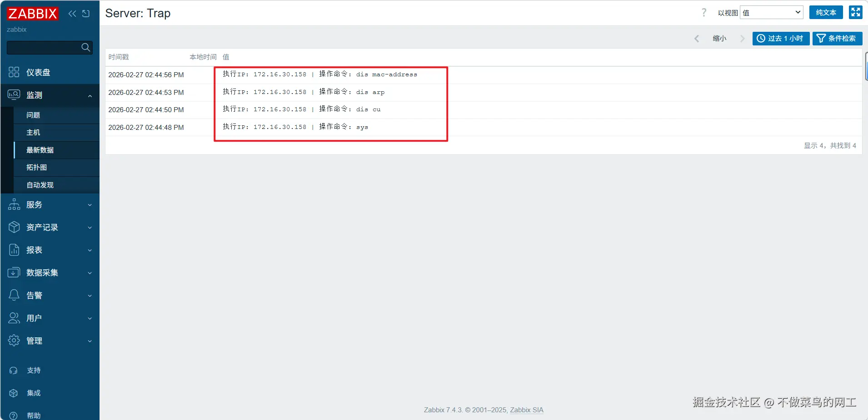
Task: Open the 条件检索 filter tab
Action: (838, 39)
